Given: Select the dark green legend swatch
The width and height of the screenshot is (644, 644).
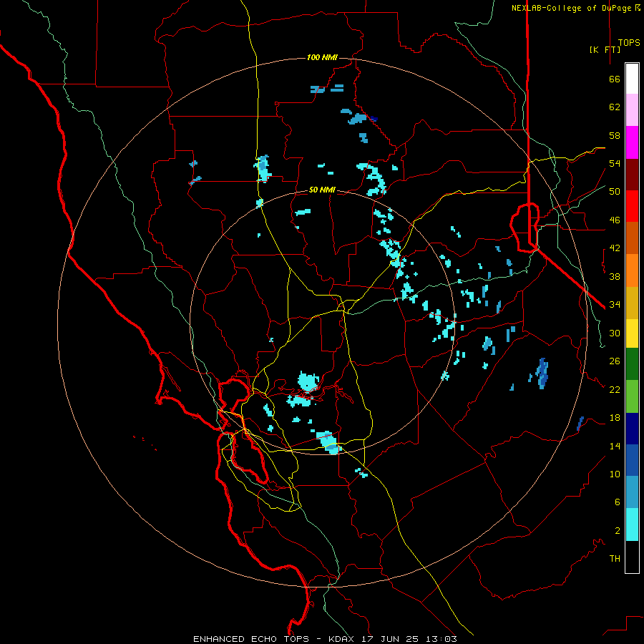Looking at the screenshot, I should coord(632,364).
